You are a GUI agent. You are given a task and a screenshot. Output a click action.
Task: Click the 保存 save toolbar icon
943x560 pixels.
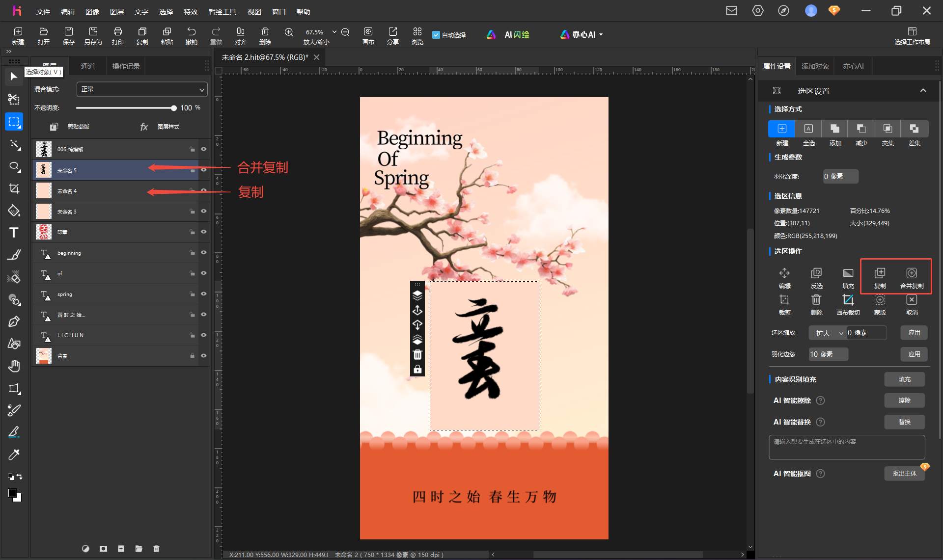click(69, 32)
